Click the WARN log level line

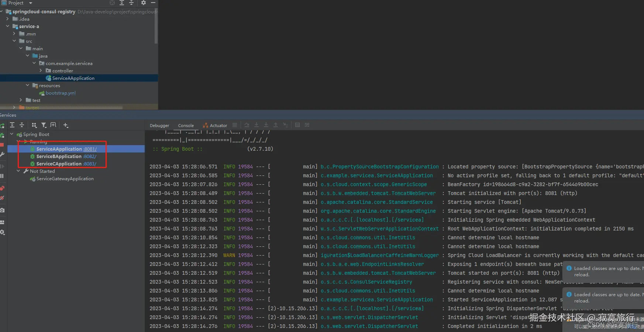pos(229,255)
